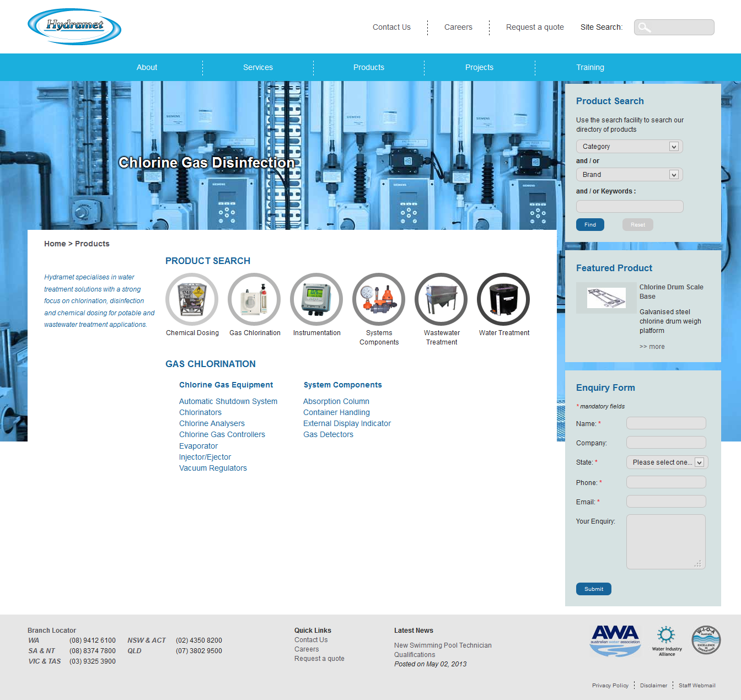Click the AWA association logo
Image resolution: width=741 pixels, height=700 pixels.
pos(615,640)
